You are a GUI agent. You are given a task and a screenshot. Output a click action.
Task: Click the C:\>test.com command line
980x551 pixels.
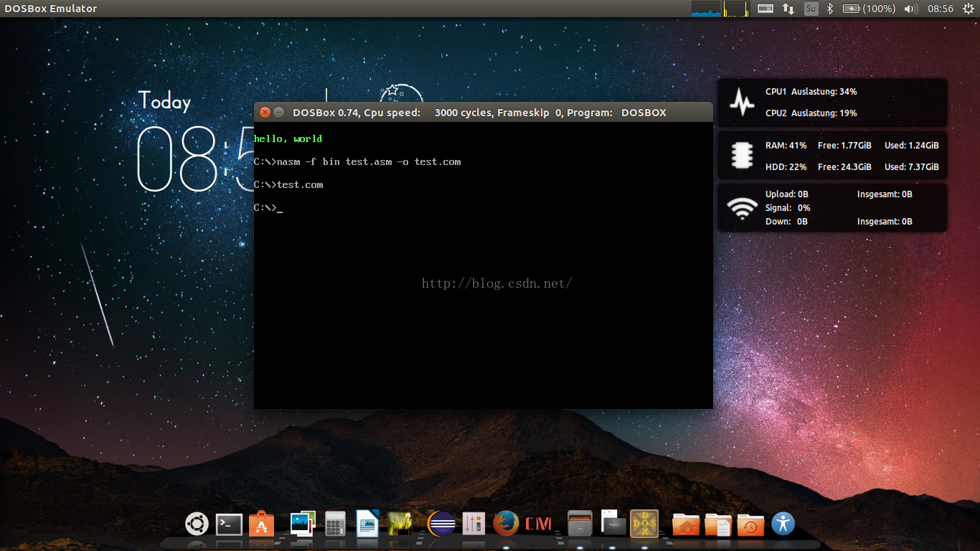pyautogui.click(x=288, y=184)
